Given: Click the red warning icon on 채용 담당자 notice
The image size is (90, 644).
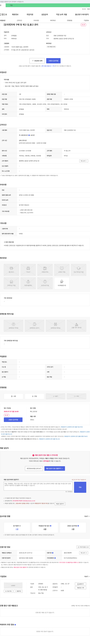Looking at the screenshot, I should click(x=33, y=455).
